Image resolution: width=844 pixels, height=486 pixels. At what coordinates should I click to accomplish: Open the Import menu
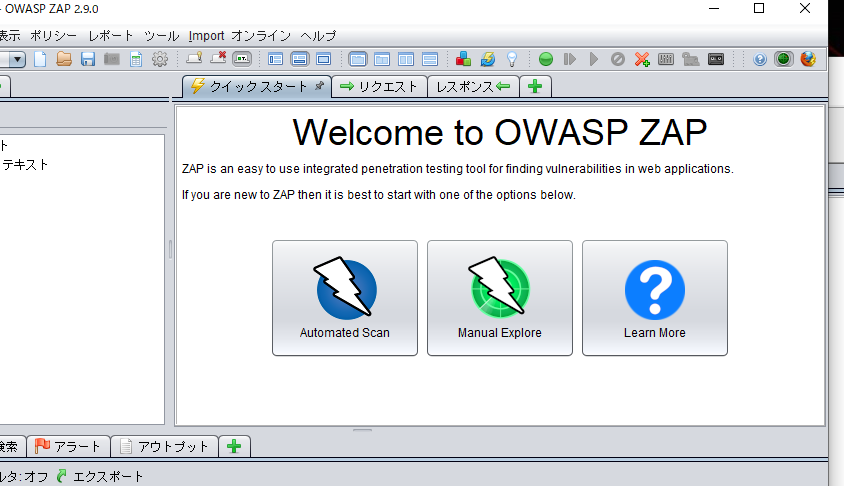[x=206, y=36]
